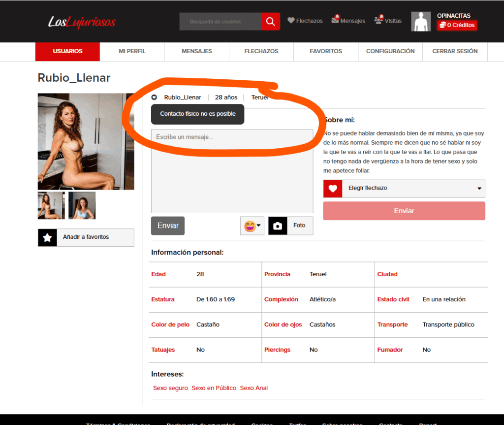The width and height of the screenshot is (504, 425).
Task: Click the magnifying glass search button
Action: (270, 22)
